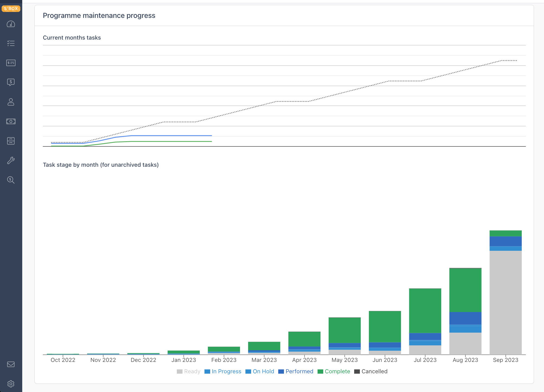Click the Sep 2023 grey Ready bar segment
The height and width of the screenshot is (392, 544).
(505, 303)
